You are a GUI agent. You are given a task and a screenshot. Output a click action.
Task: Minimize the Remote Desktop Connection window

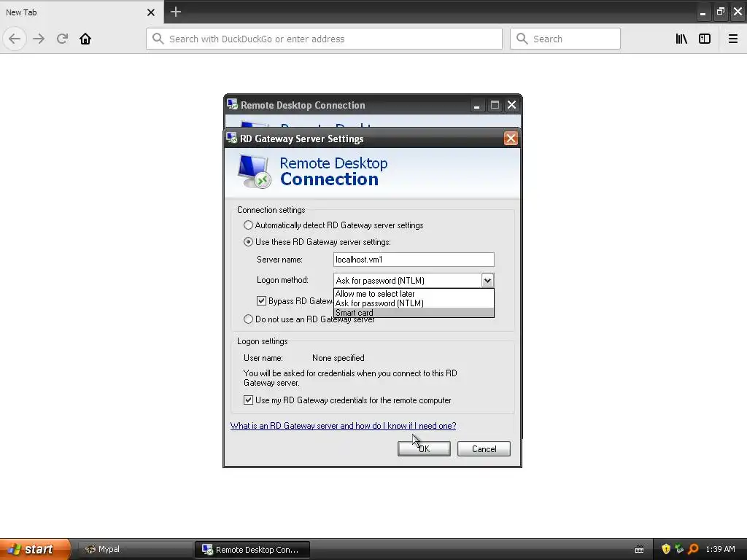point(476,105)
